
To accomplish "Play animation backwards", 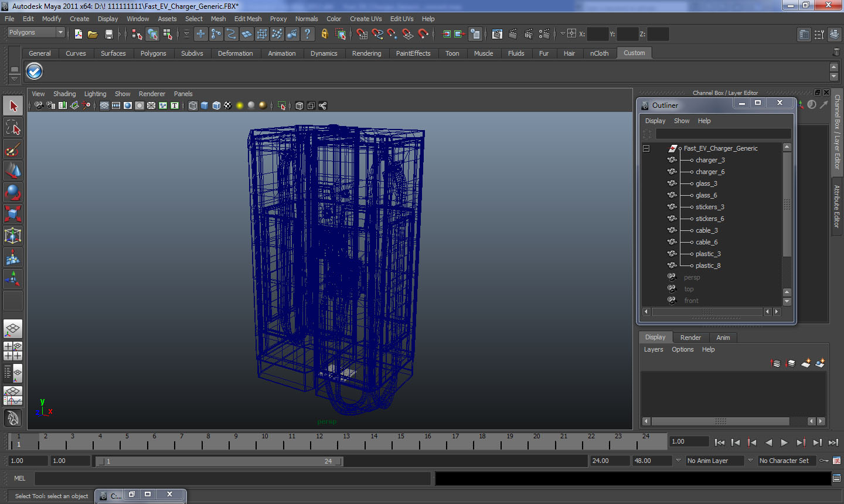I will [x=768, y=442].
